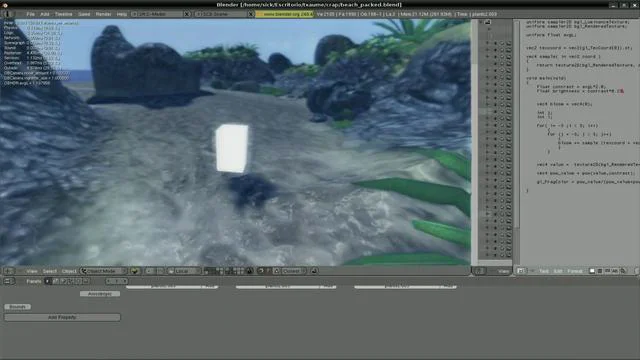Image resolution: width=640 pixels, height=360 pixels.
Task: Click the www.blender.org link
Action: 285,14
